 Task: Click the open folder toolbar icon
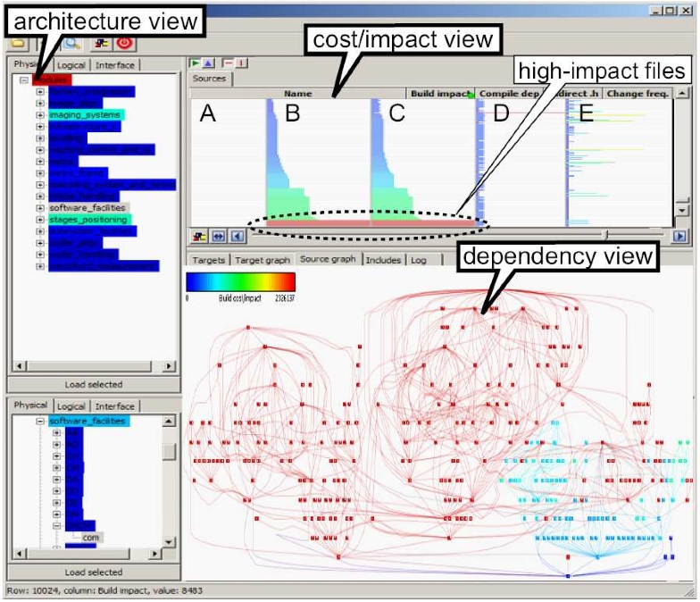(17, 41)
